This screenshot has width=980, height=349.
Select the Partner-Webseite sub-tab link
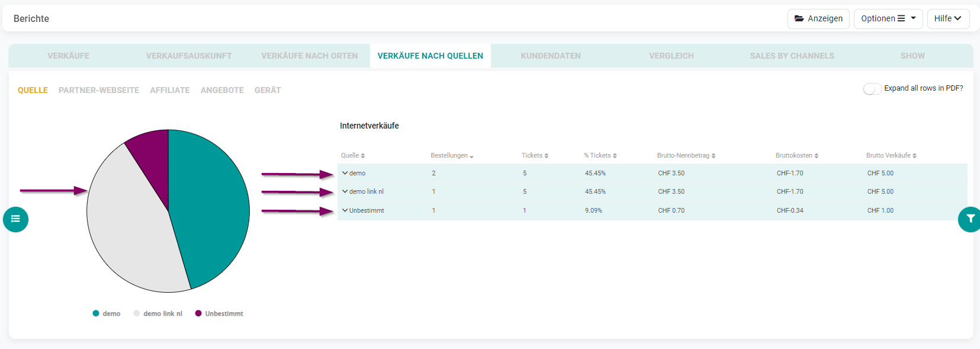pos(99,90)
